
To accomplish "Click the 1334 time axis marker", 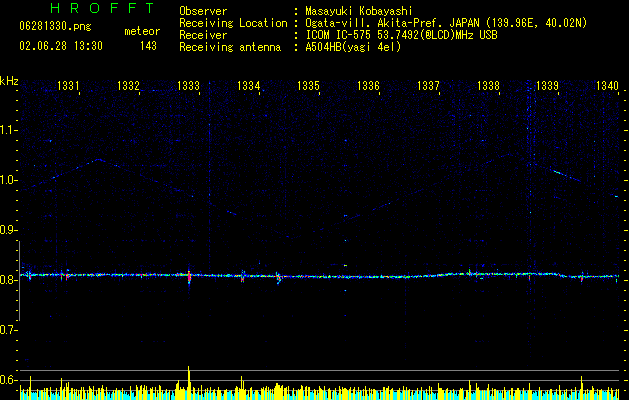I will 248,86.
